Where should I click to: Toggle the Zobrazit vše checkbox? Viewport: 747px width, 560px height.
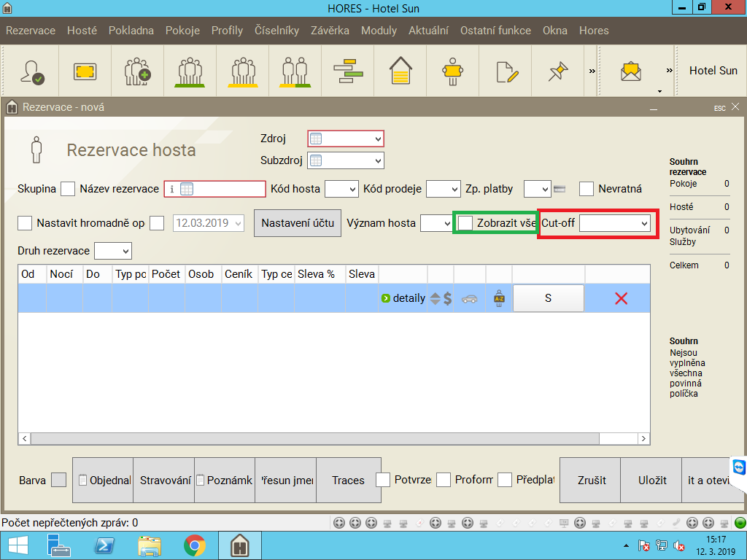click(x=465, y=223)
